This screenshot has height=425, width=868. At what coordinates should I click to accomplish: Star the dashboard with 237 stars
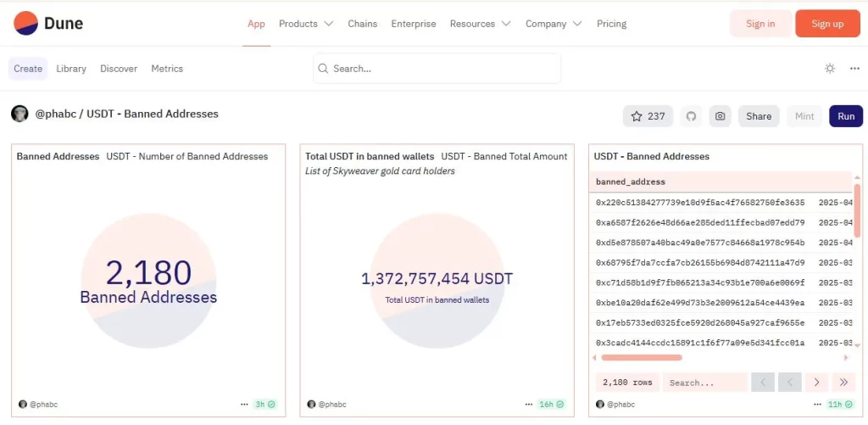[648, 116]
